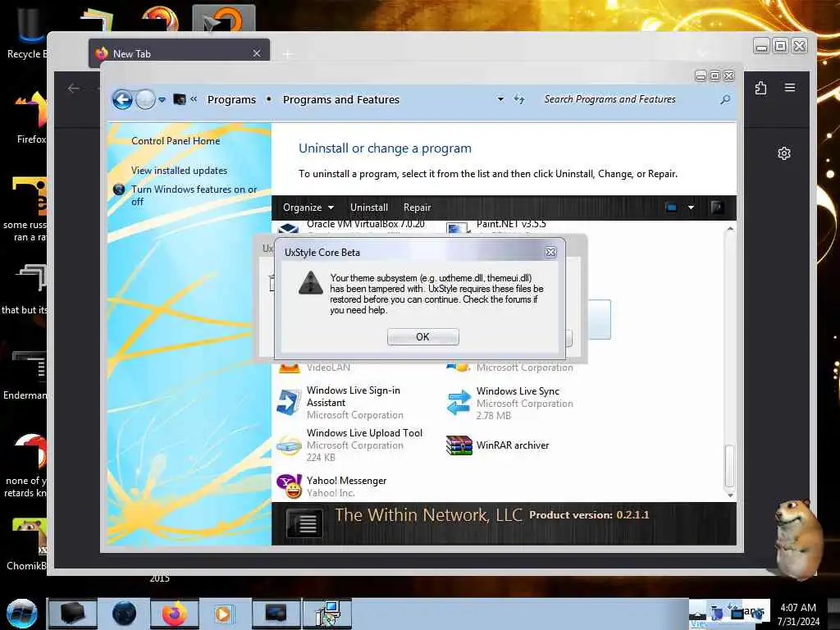
Task: Click the Control Panel forward arrow
Action: tap(145, 99)
